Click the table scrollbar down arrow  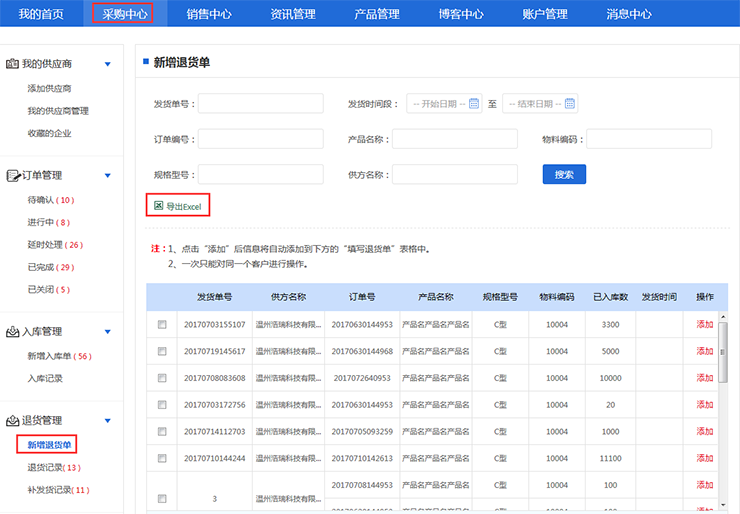pyautogui.click(x=723, y=506)
